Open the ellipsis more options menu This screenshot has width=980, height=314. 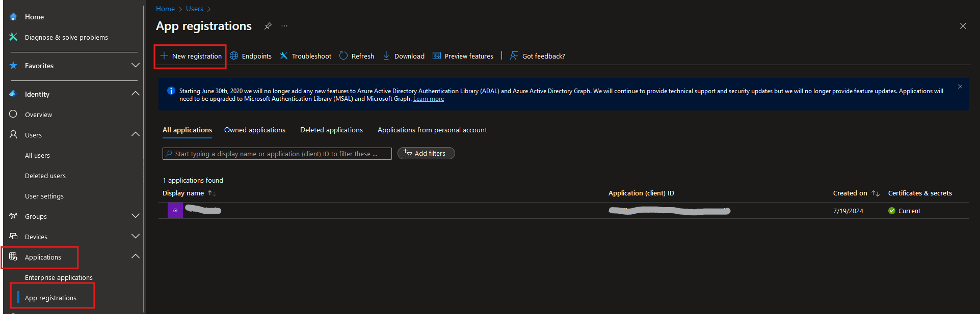pyautogui.click(x=284, y=26)
